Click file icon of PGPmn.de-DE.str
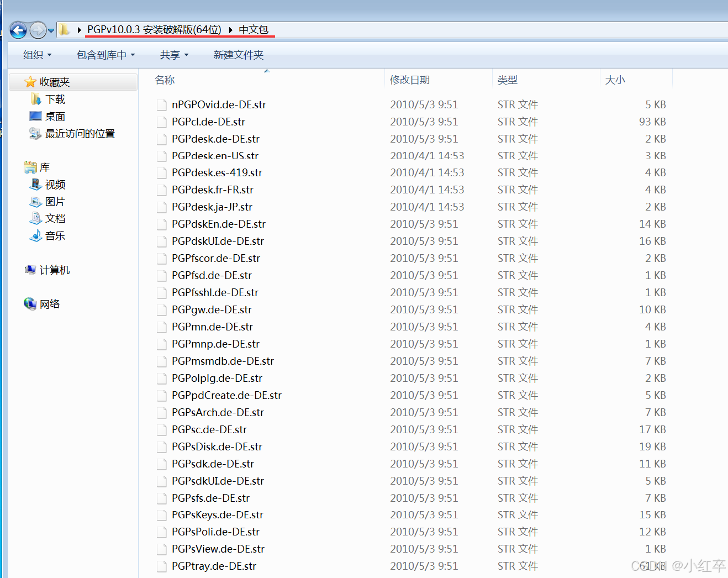728x578 pixels. 161,328
